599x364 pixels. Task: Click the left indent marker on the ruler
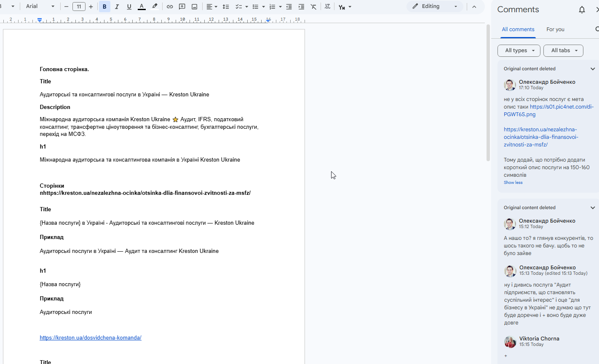coord(40,20)
